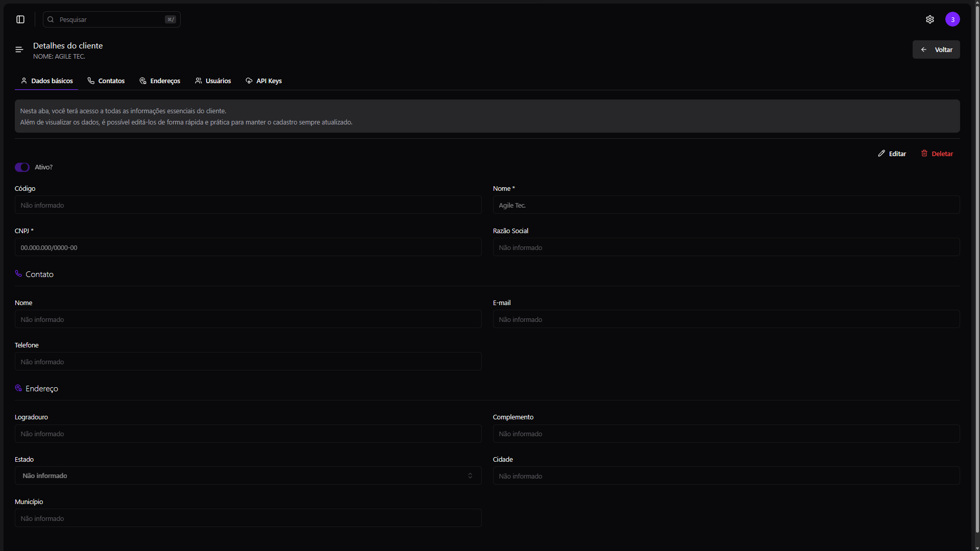Click the Estado chevron arrows
Screen dimensions: 980x551
point(470,475)
